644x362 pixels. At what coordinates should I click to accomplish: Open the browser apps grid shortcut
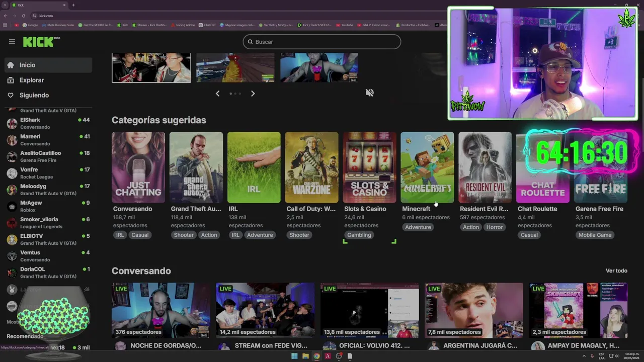coord(6,25)
